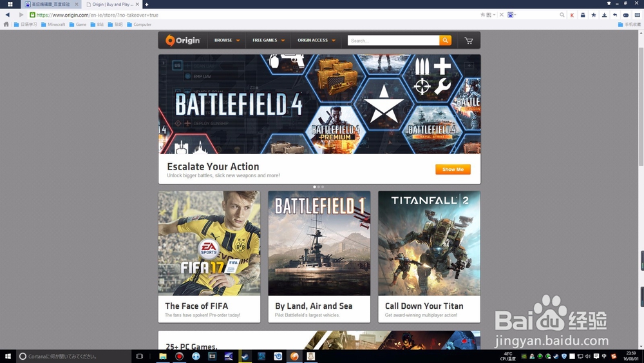Select the third carousel dot indicator
The height and width of the screenshot is (363, 644).
point(323,187)
